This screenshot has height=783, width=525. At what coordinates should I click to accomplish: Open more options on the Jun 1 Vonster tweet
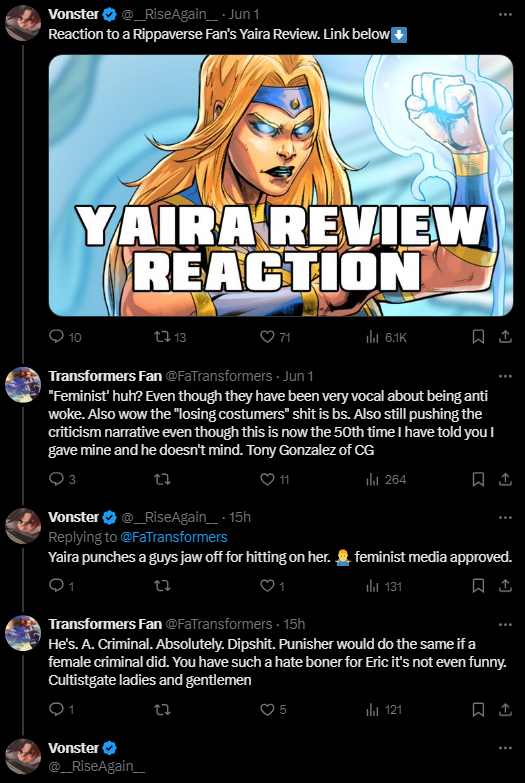[506, 14]
